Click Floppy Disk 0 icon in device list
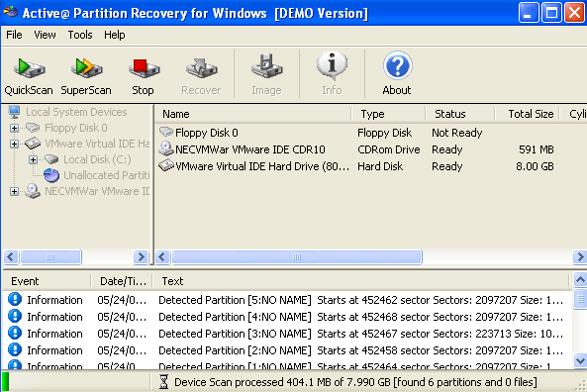 [x=166, y=132]
